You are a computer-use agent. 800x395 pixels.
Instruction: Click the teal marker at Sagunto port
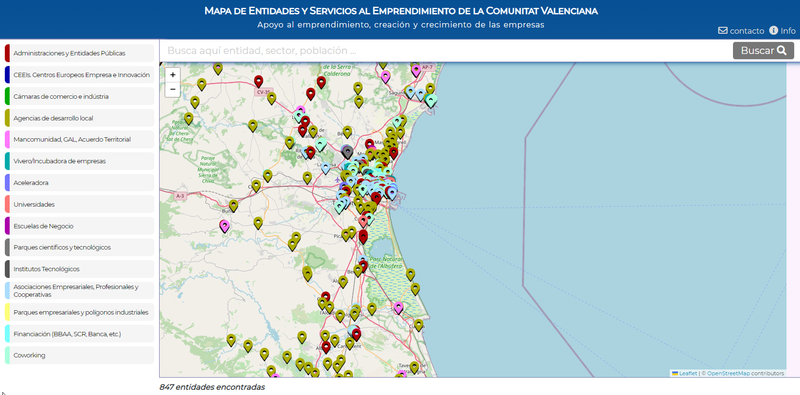[432, 101]
